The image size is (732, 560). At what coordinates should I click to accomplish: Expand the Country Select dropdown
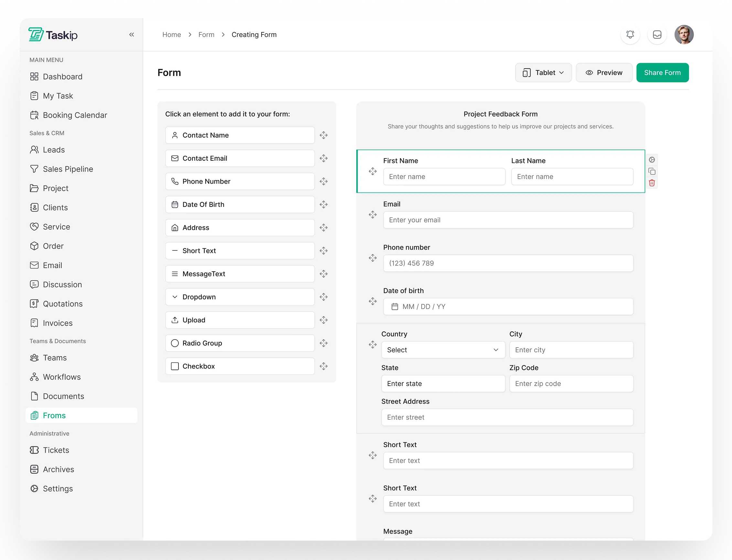point(443,350)
